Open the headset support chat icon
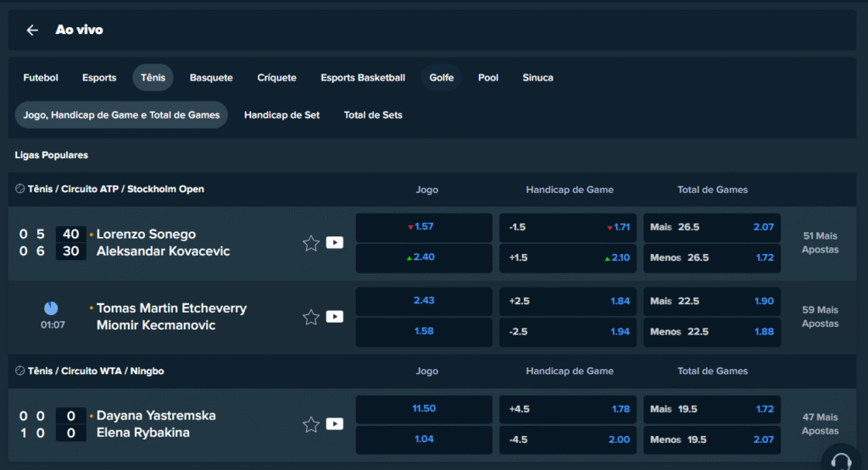Viewport: 868px width, 470px height. [841, 460]
